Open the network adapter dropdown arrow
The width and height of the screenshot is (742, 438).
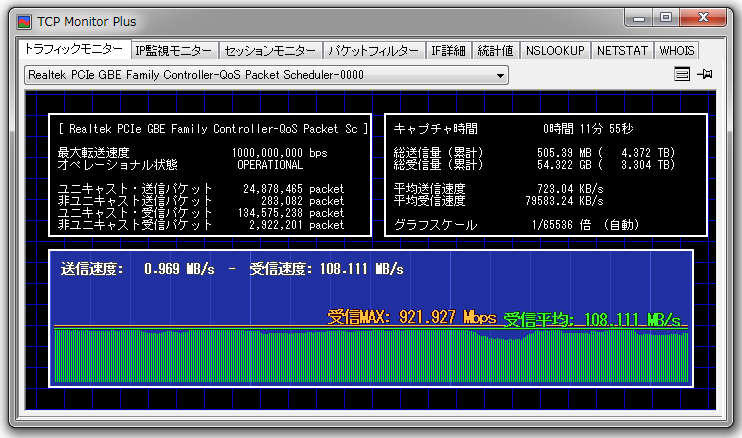point(500,76)
